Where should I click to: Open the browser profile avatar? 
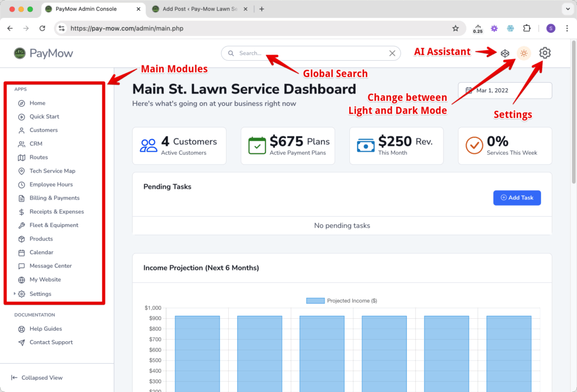click(x=551, y=28)
